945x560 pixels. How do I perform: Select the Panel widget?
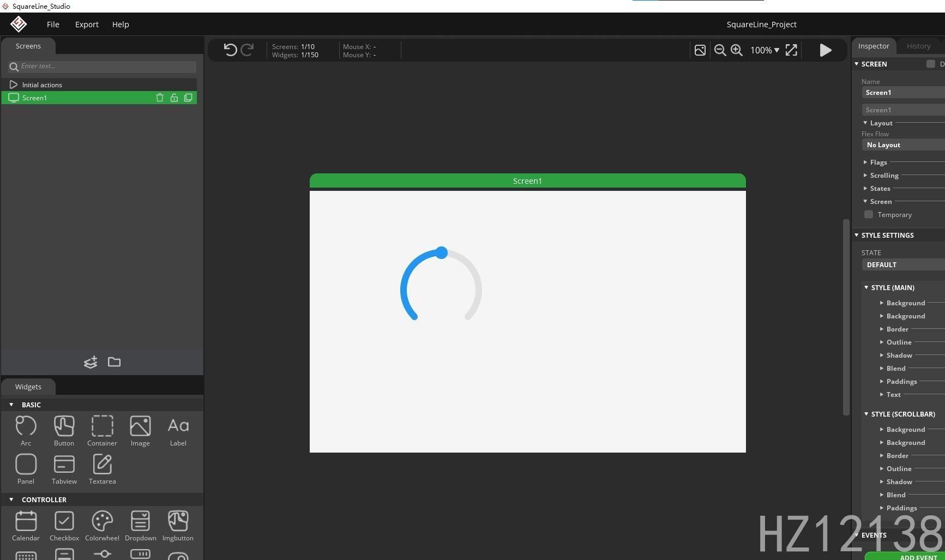26,469
